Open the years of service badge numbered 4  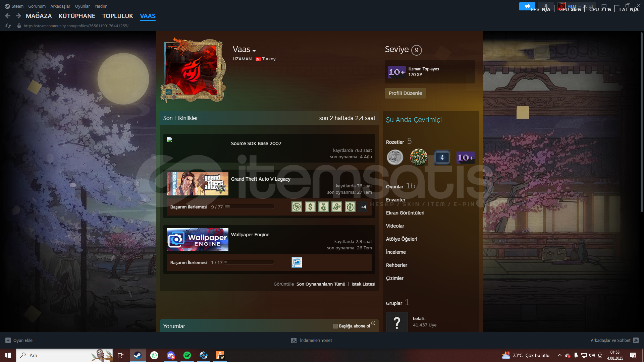[442, 157]
